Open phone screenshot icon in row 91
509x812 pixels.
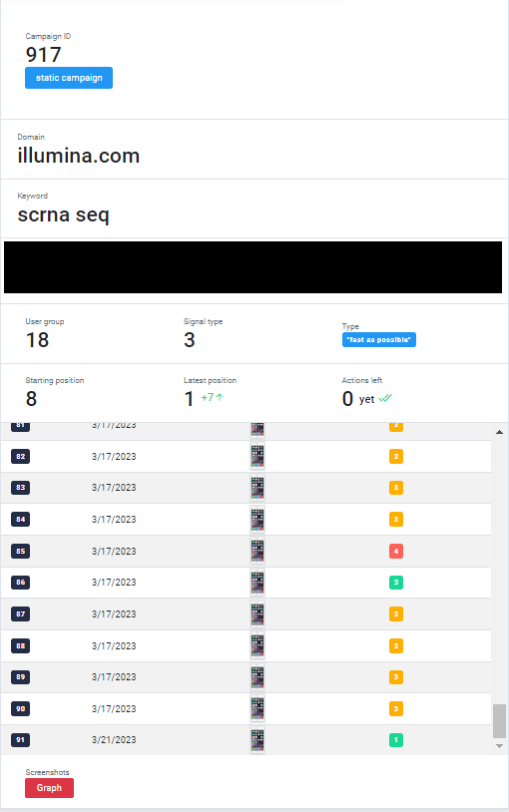(x=257, y=740)
